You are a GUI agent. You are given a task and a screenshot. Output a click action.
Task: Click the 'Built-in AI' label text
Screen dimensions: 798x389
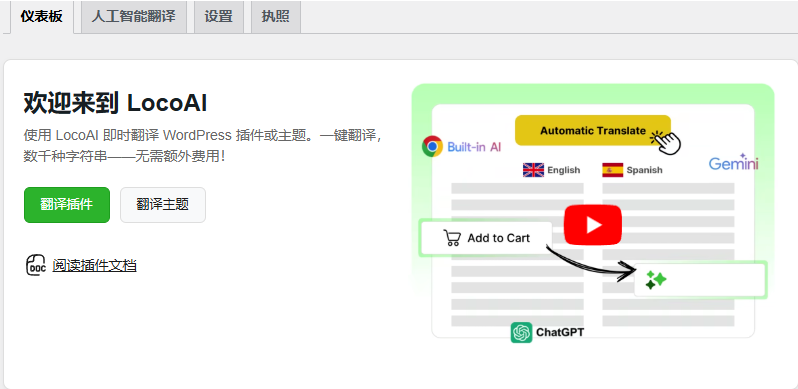click(x=474, y=147)
